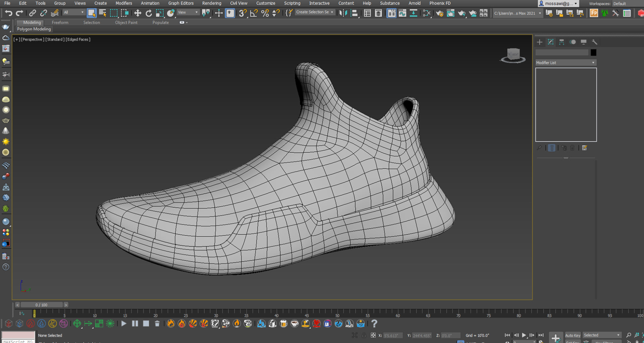
Task: Open the Modifier List dropdown
Action: [x=566, y=63]
